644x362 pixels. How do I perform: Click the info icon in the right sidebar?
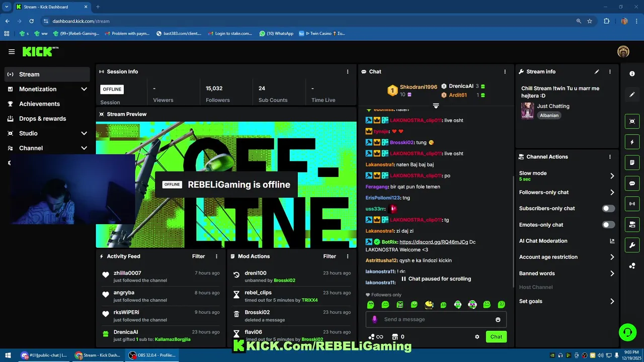pyautogui.click(x=632, y=73)
